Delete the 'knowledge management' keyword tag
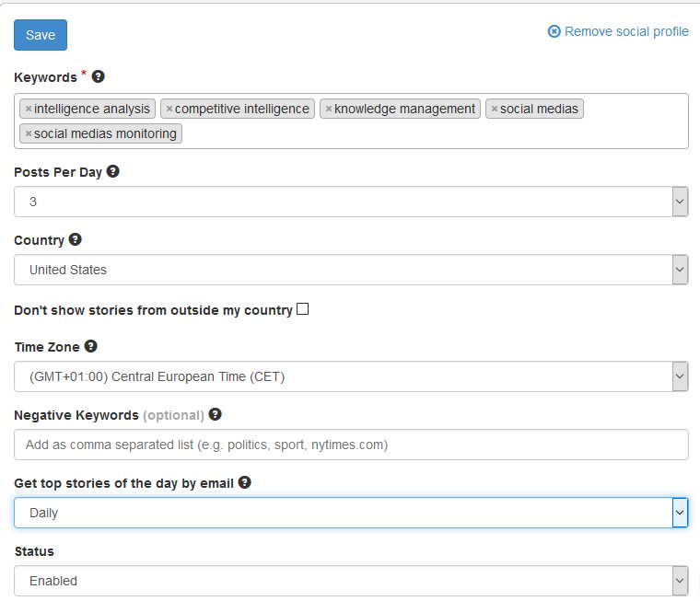The image size is (700, 601). (329, 109)
